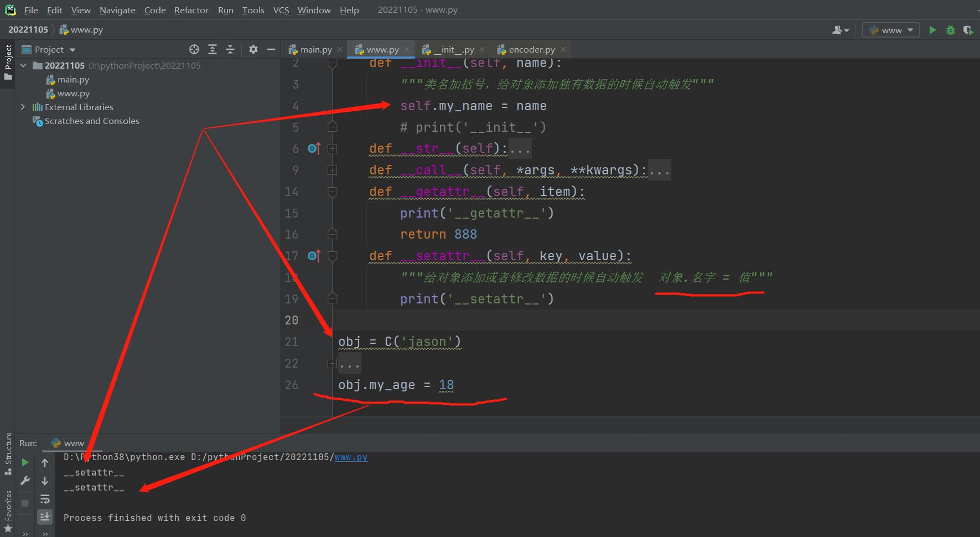980x537 pixels.
Task: Click folded ellipsis after __str__(self):
Action: (520, 149)
